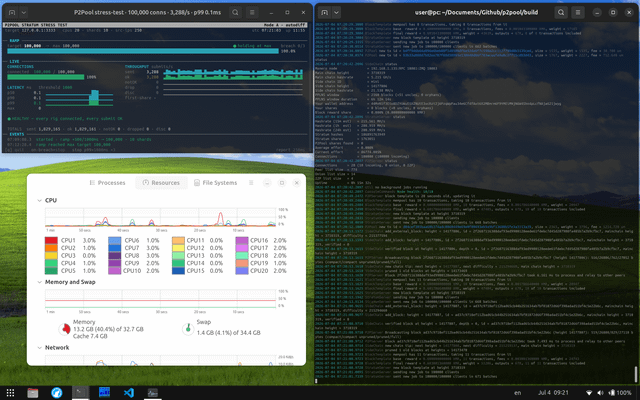This screenshot has height=400, width=640.
Task: Click search icon in P2Pool stress-test terminal
Action: [x=236, y=13]
